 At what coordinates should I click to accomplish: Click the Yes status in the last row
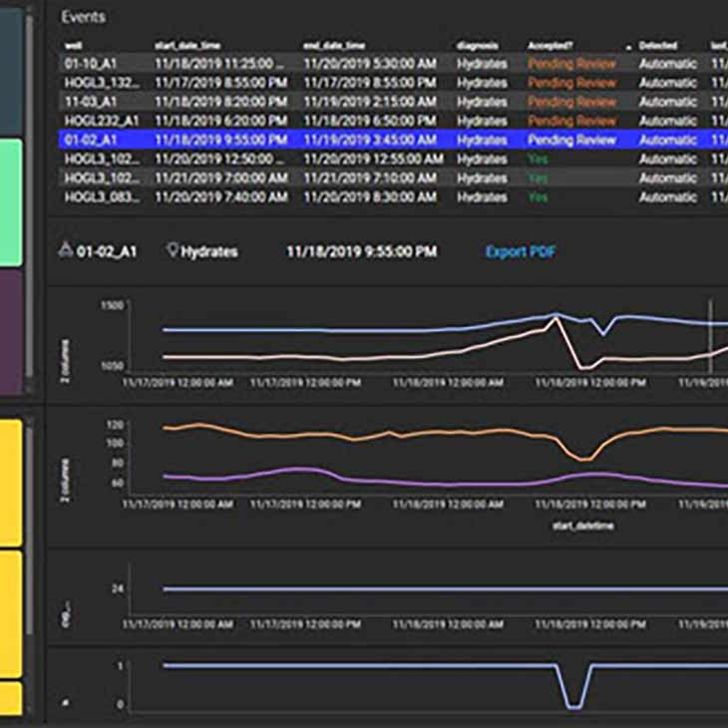tap(539, 197)
